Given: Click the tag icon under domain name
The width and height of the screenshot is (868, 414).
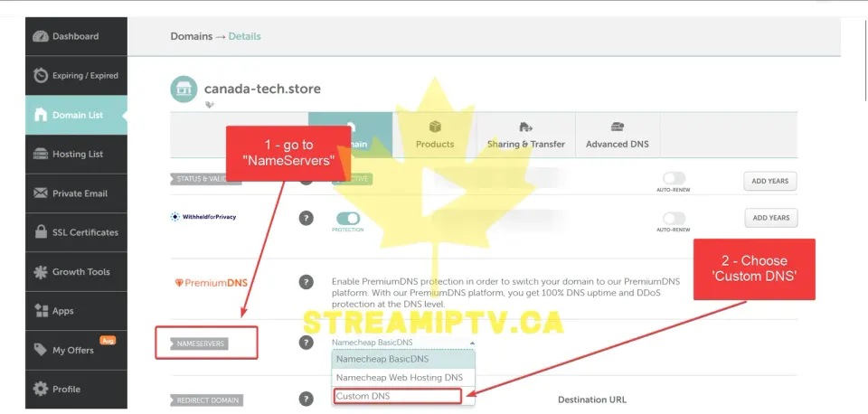Looking at the screenshot, I should (209, 105).
